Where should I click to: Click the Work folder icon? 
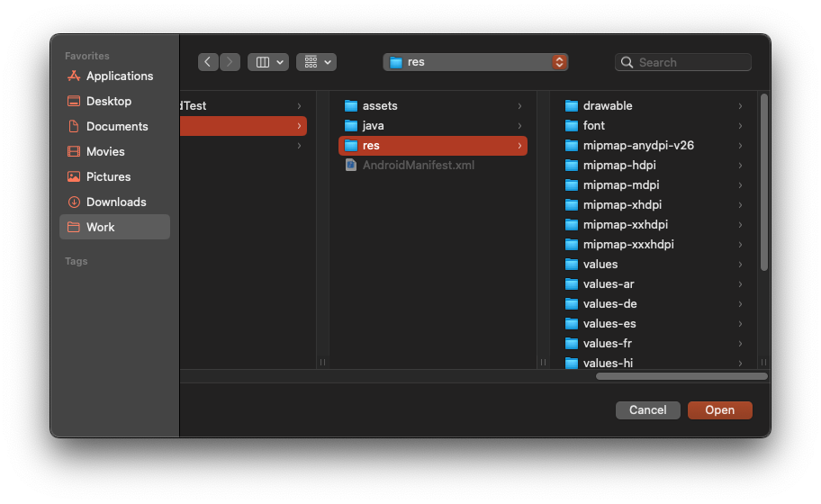(x=74, y=227)
